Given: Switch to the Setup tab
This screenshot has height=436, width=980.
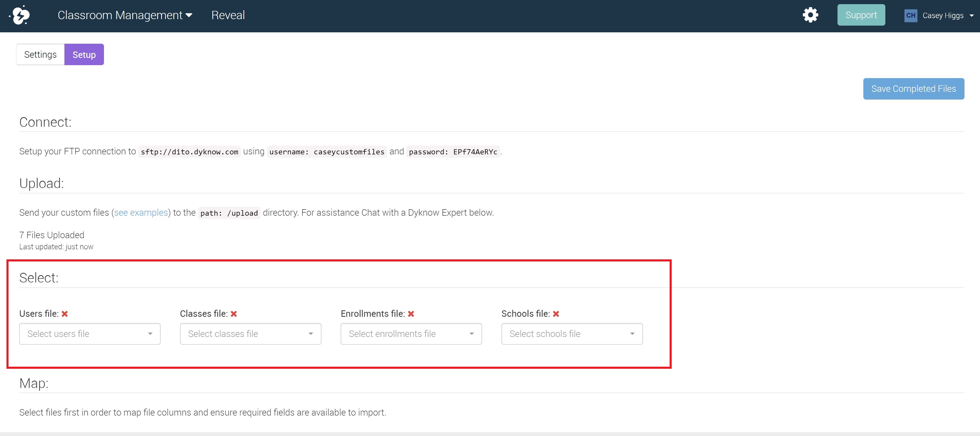Looking at the screenshot, I should click(84, 54).
